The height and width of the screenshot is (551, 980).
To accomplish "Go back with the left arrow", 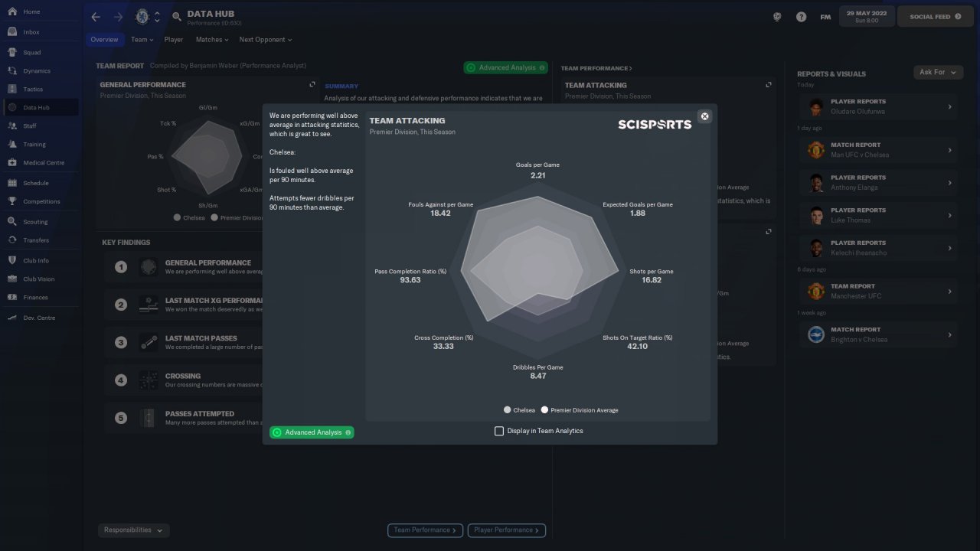I will click(96, 17).
